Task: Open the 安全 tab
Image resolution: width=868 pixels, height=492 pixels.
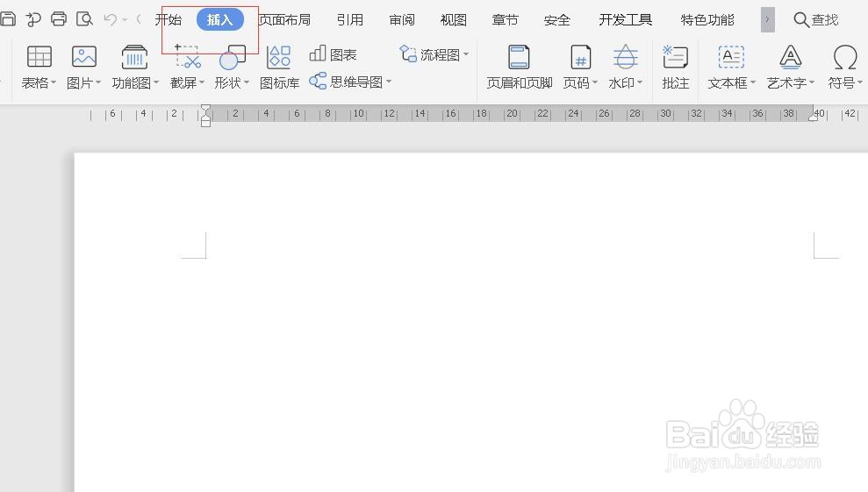Action: click(557, 20)
